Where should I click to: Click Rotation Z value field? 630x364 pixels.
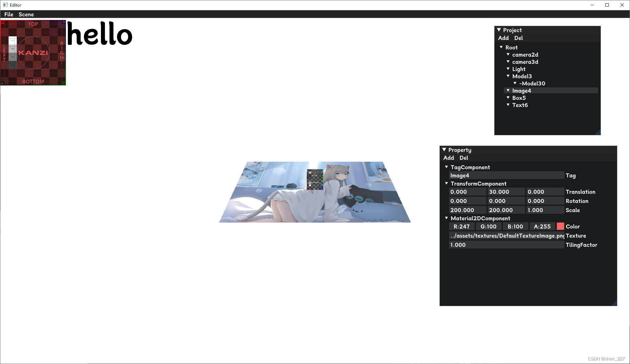coord(545,201)
